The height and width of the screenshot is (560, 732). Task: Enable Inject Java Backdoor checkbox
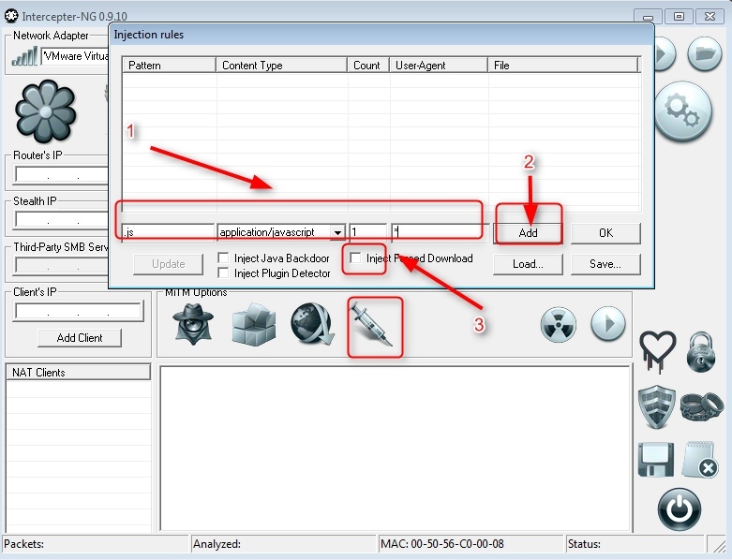click(x=224, y=258)
